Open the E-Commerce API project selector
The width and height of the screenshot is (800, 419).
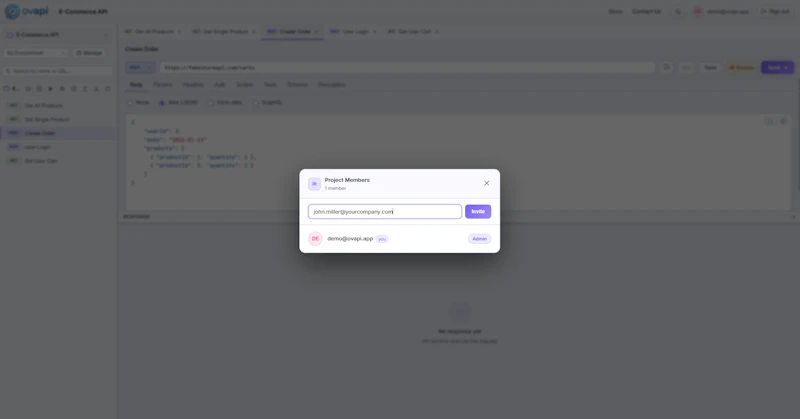tap(58, 35)
